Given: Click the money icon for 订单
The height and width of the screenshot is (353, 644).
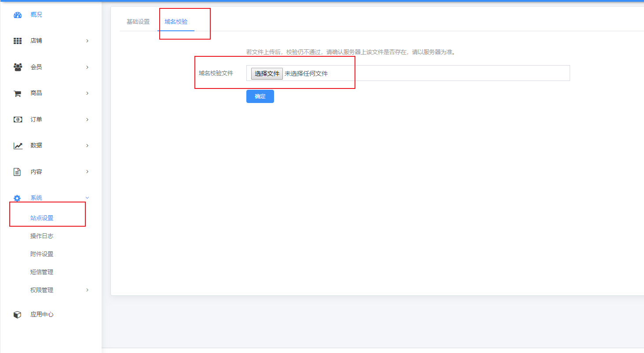Looking at the screenshot, I should [18, 120].
